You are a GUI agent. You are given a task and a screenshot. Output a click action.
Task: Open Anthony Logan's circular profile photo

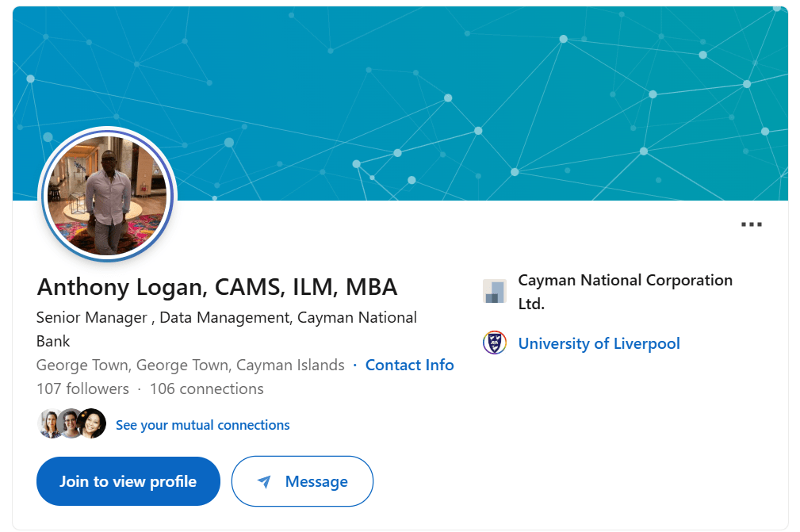tap(107, 195)
